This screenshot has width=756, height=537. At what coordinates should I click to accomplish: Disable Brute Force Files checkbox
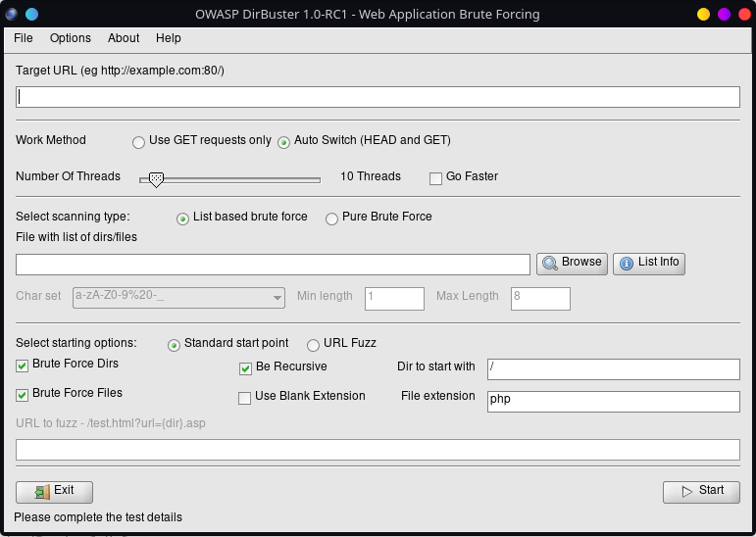coord(23,394)
